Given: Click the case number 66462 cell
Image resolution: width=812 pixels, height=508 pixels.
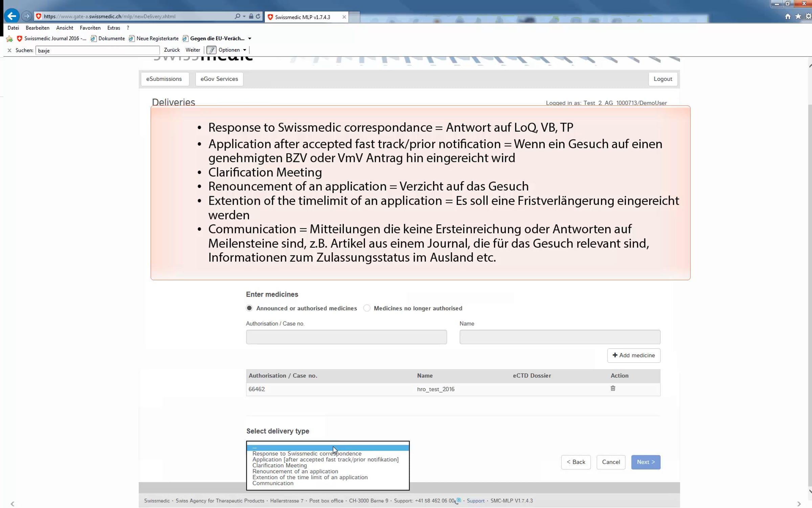Looking at the screenshot, I should pos(257,389).
